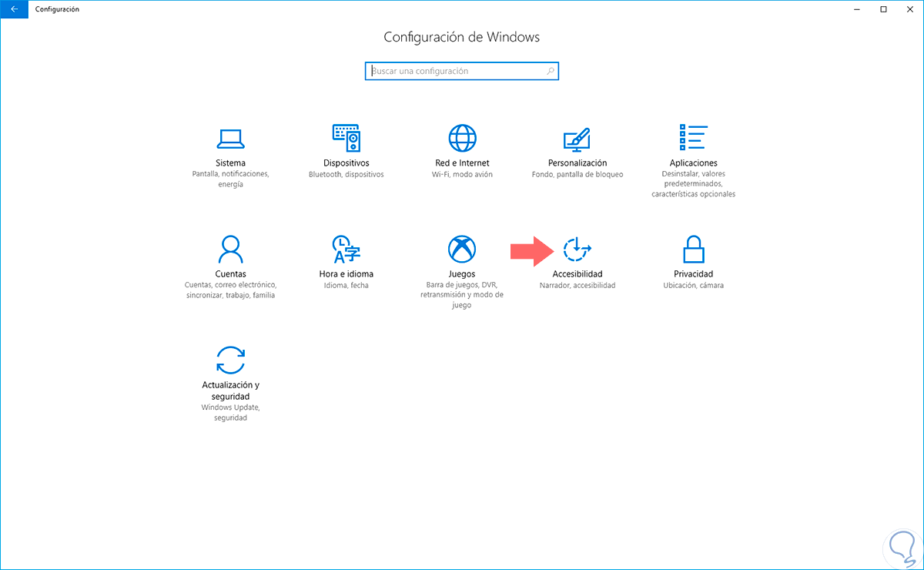Open the Dispositivos keyboard and speaker icon

click(346, 139)
